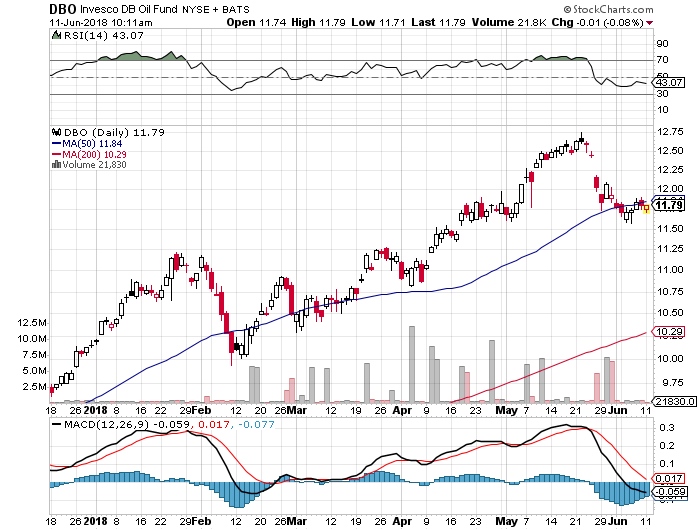
Task: Click the volume bars icon in legend
Action: click(56, 164)
